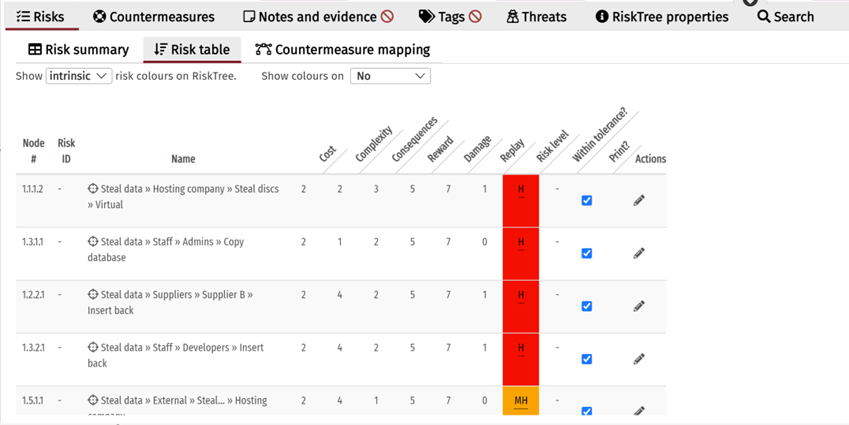The width and height of the screenshot is (849, 425).
Task: Open the Risks tab
Action: [41, 17]
